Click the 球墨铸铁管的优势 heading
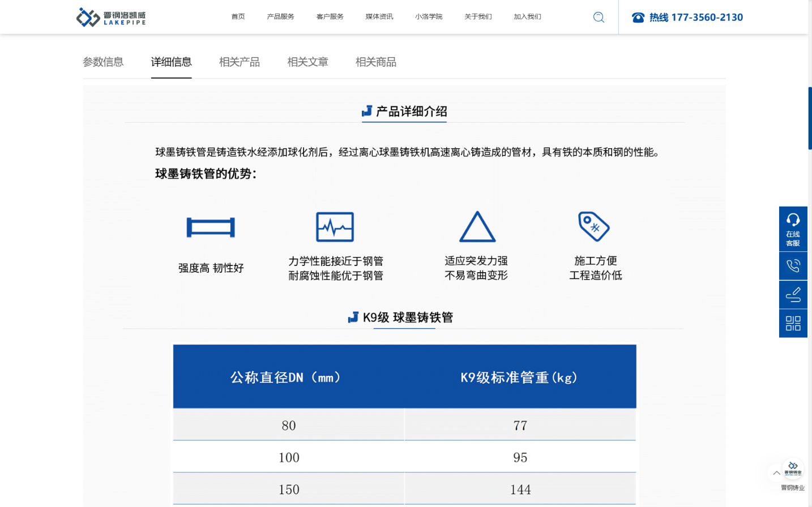The width and height of the screenshot is (812, 507). 206,174
